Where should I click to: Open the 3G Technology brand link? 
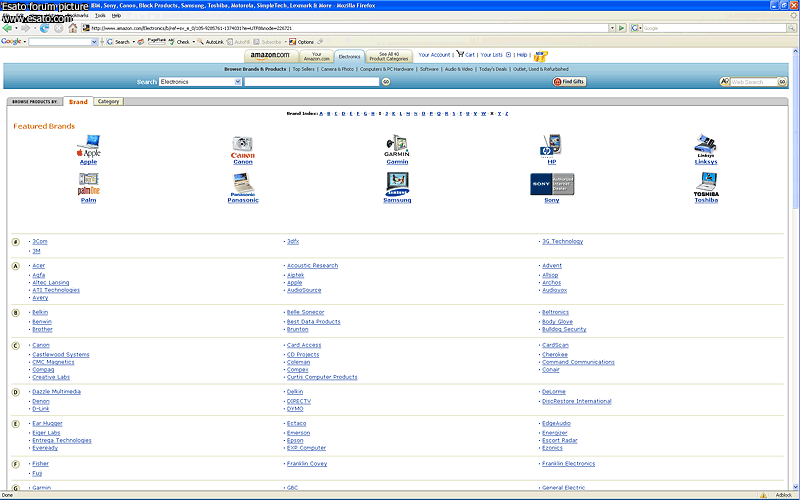[562, 242]
